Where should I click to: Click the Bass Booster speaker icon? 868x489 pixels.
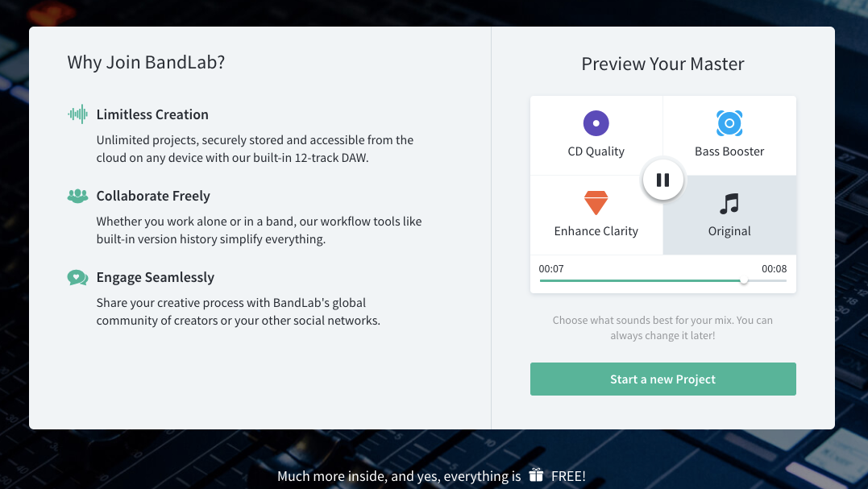tap(729, 123)
